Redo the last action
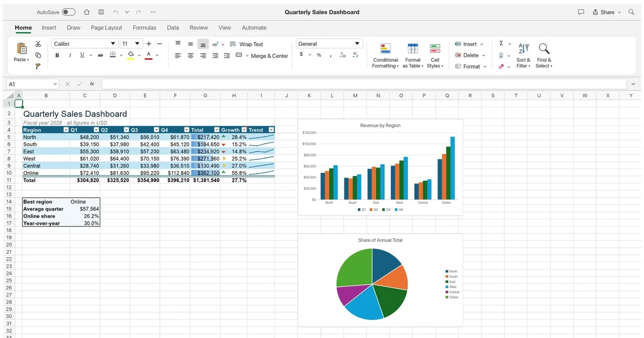Screen dimensions: 644x338 [x=138, y=12]
